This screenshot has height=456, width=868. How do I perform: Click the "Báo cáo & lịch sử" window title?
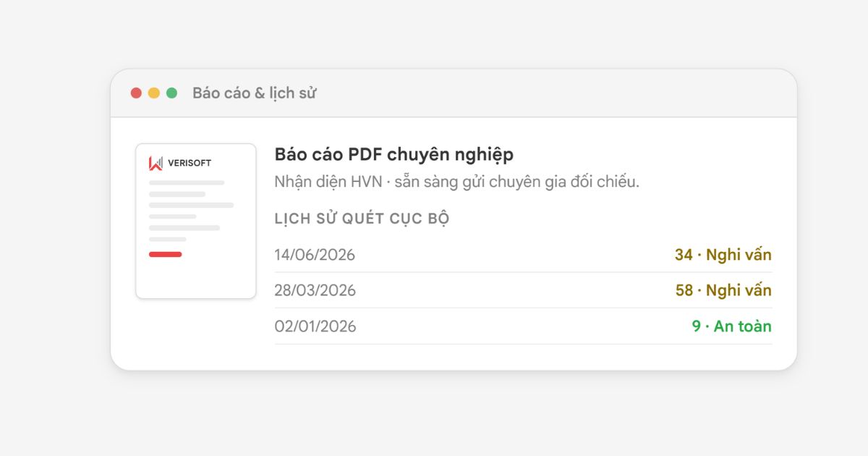(x=255, y=93)
